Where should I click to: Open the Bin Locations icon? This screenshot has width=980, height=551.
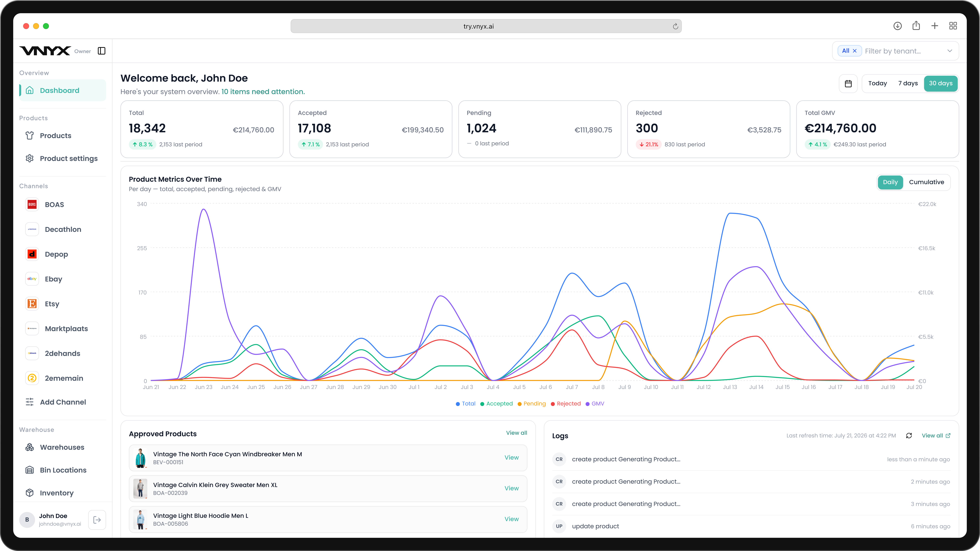(30, 470)
